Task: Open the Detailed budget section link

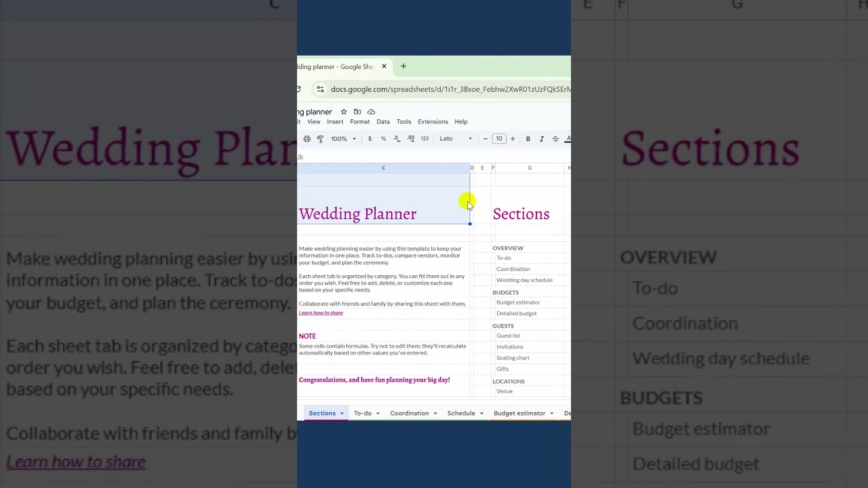Action: [x=516, y=313]
